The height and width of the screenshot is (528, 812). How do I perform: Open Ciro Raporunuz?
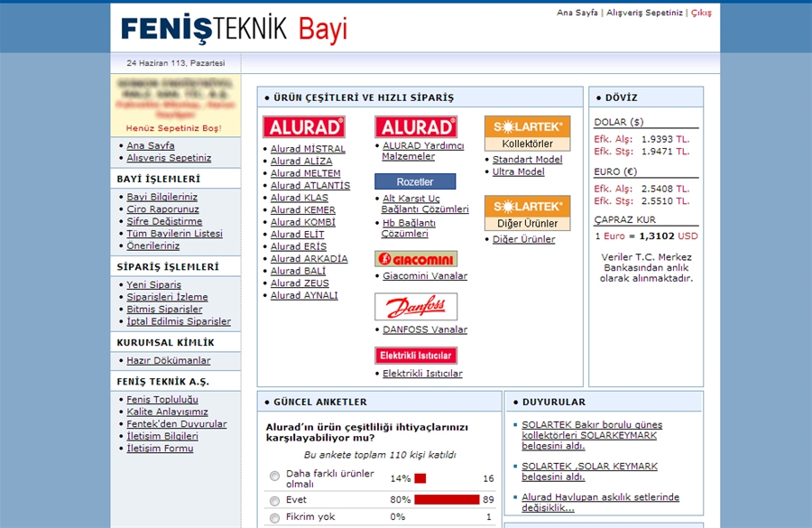click(162, 208)
